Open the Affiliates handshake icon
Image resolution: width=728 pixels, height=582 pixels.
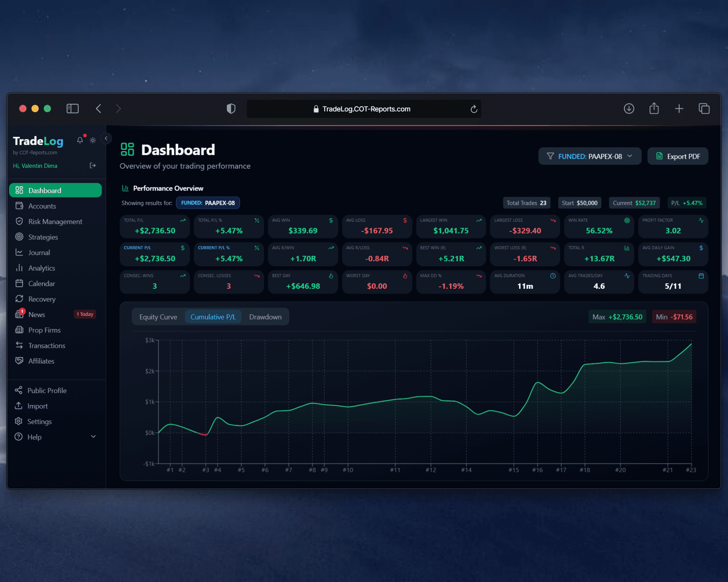[x=20, y=361]
